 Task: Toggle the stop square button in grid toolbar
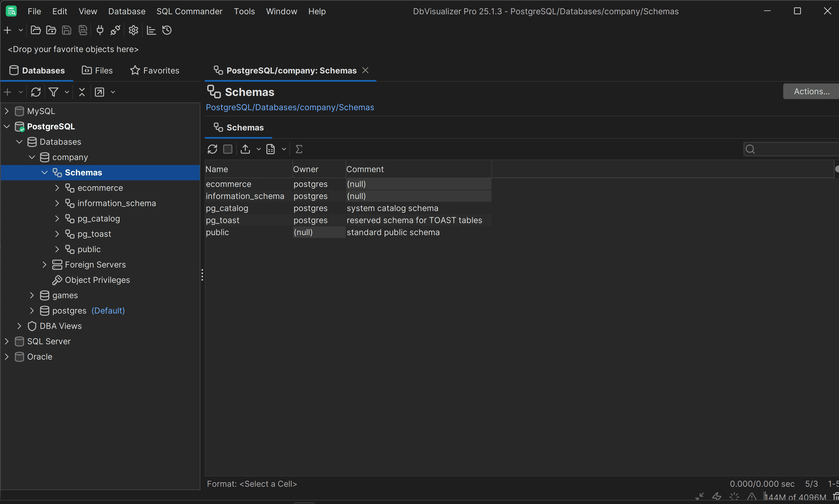click(227, 149)
